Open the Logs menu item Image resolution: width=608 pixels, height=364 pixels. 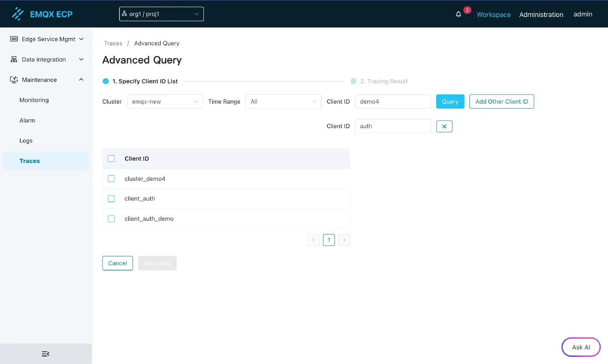tap(26, 140)
